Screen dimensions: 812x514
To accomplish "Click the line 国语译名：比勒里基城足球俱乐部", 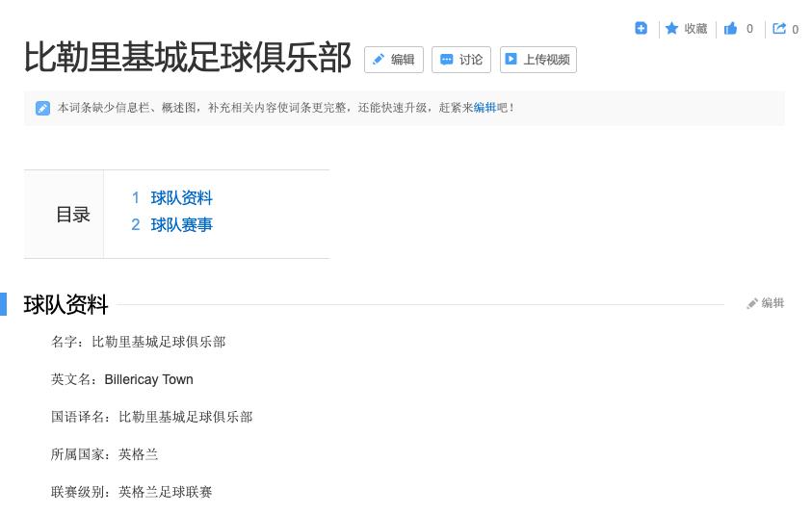I will point(152,417).
